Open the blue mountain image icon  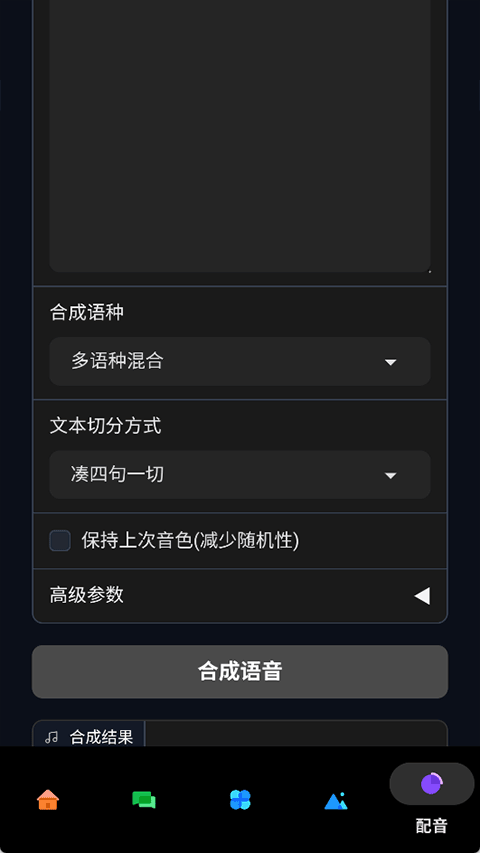[336, 801]
